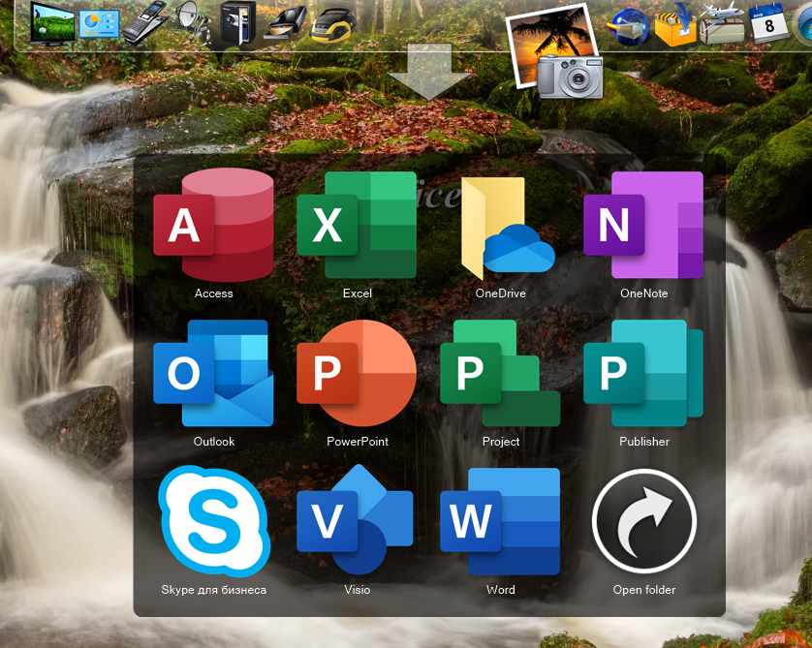The image size is (812, 648).
Task: Open the yellow boombox radio icon in dock
Action: 333,25
